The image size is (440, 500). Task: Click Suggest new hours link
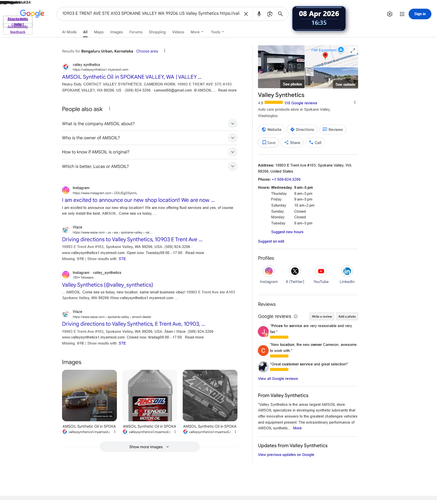(x=287, y=232)
